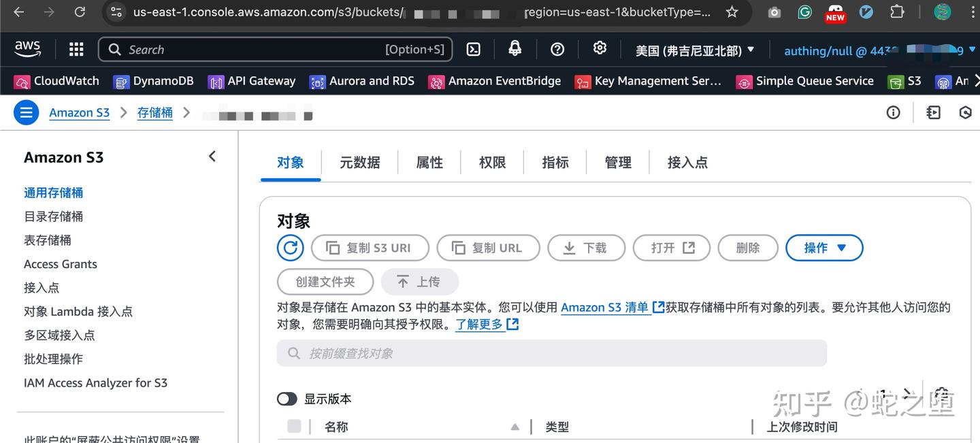The image size is (980, 443).
Task: Enable the 显示版本 toggle
Action: point(287,399)
